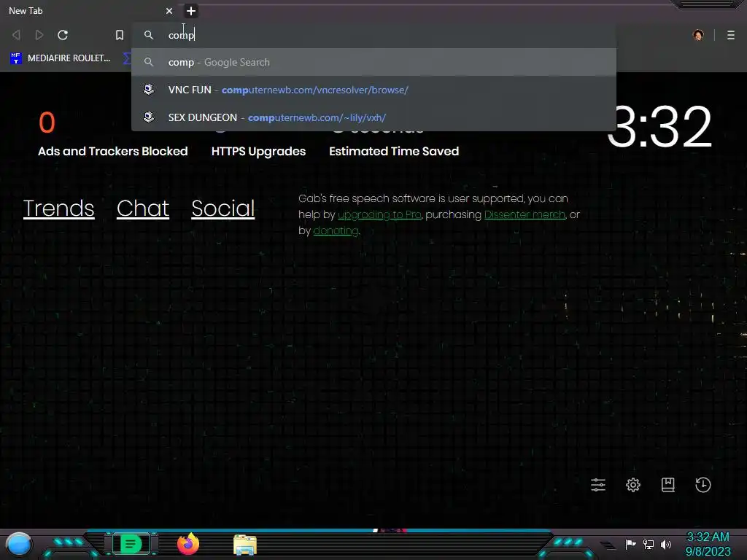This screenshot has height=560, width=747.
Task: Click the HTTPS Upgrades stat label
Action: click(259, 151)
